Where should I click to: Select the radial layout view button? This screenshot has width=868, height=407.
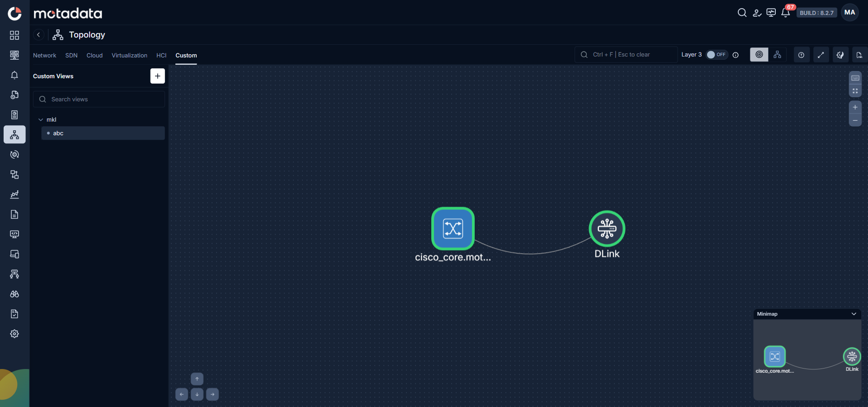pyautogui.click(x=759, y=55)
